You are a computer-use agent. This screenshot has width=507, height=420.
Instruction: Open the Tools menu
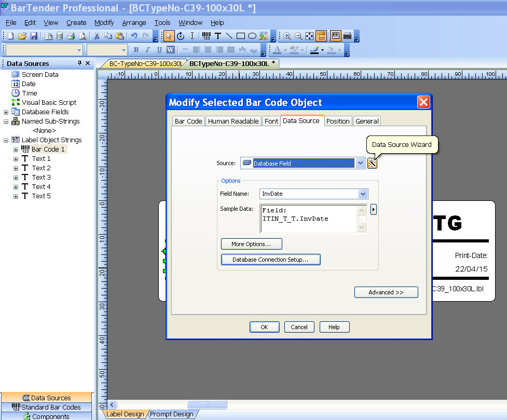[x=162, y=23]
